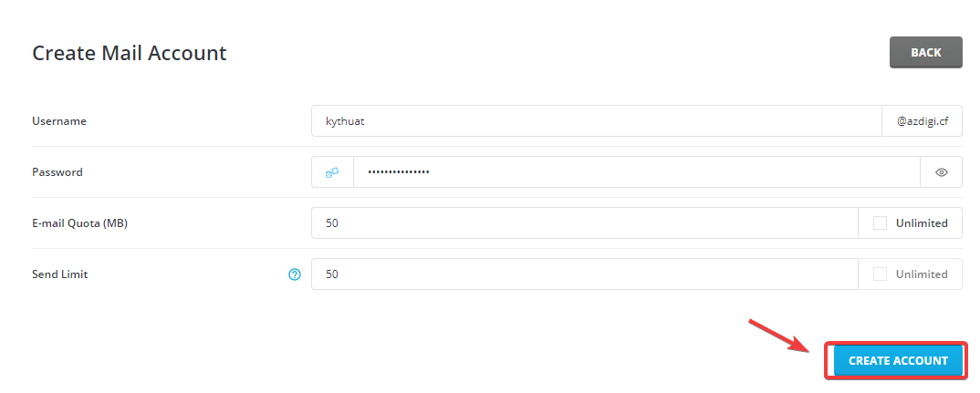
Task: Click the Send Limit value field
Action: pyautogui.click(x=584, y=274)
